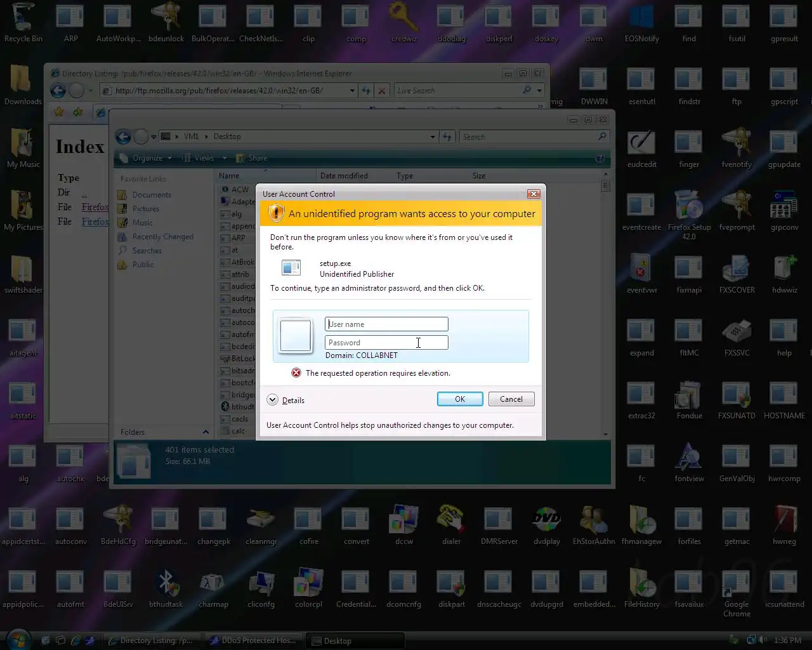Open the Organize menu dropdown
Screen dimensions: 812x650
[x=152, y=158]
